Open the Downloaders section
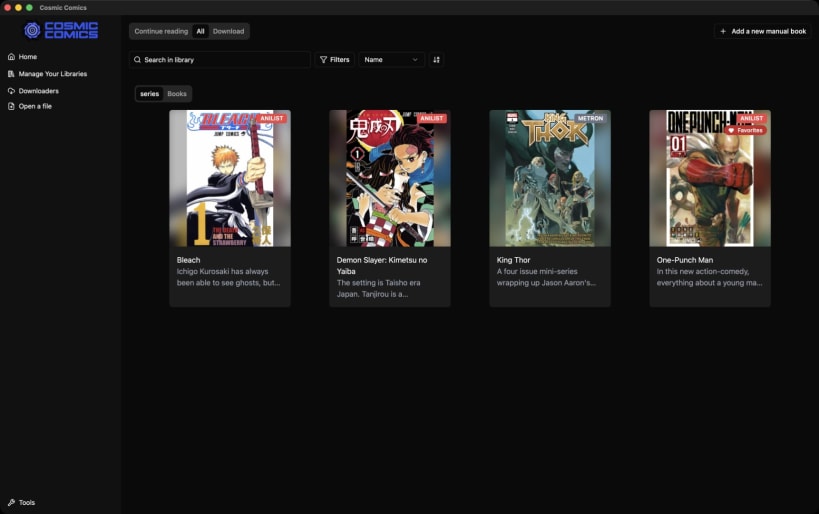The image size is (819, 514). click(x=33, y=91)
